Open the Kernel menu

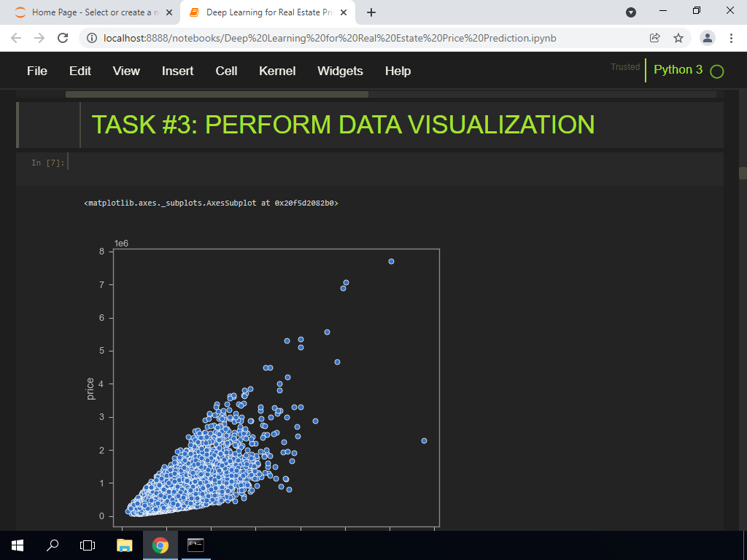coord(277,71)
